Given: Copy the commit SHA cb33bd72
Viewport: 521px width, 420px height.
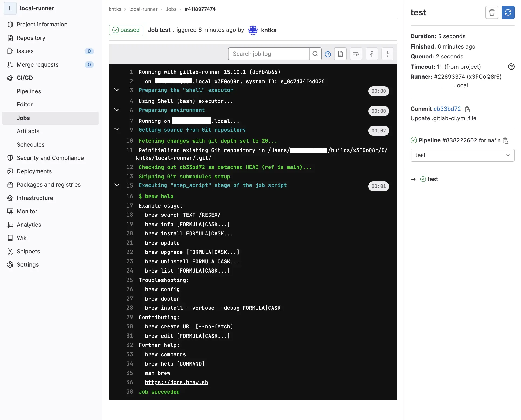Looking at the screenshot, I should [x=467, y=109].
